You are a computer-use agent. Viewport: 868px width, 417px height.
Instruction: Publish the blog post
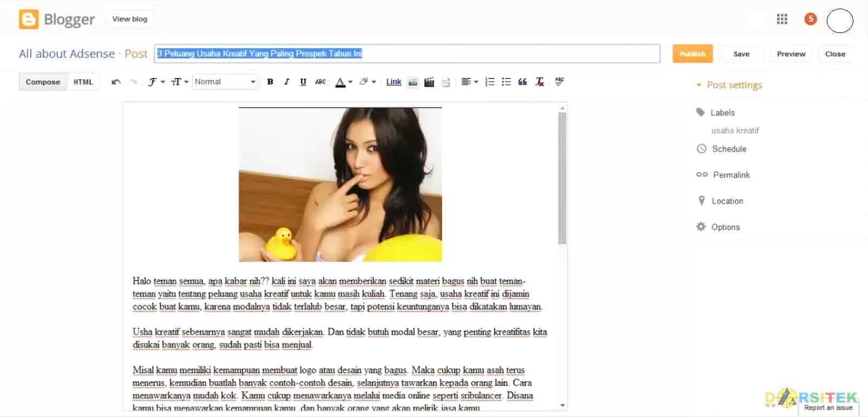pyautogui.click(x=693, y=54)
